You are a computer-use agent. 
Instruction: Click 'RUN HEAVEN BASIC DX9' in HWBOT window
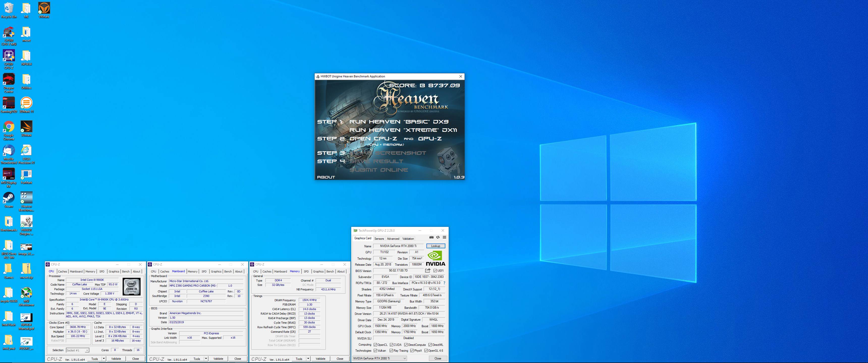point(399,122)
